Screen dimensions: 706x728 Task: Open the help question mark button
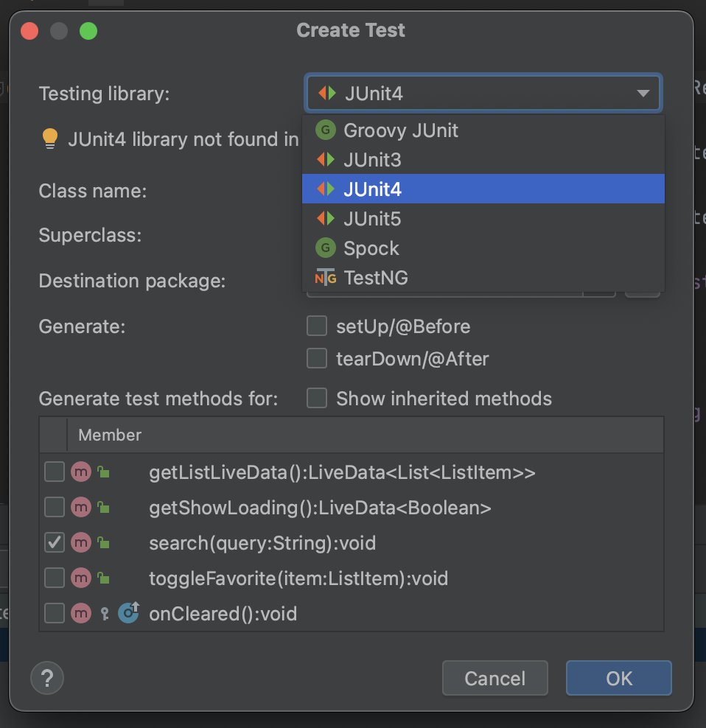tap(47, 678)
